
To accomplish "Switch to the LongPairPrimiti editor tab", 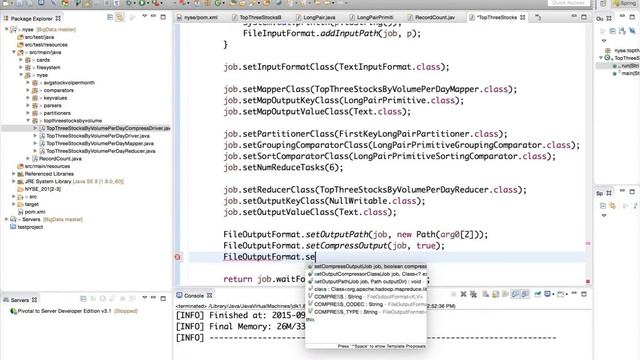I will (371, 18).
